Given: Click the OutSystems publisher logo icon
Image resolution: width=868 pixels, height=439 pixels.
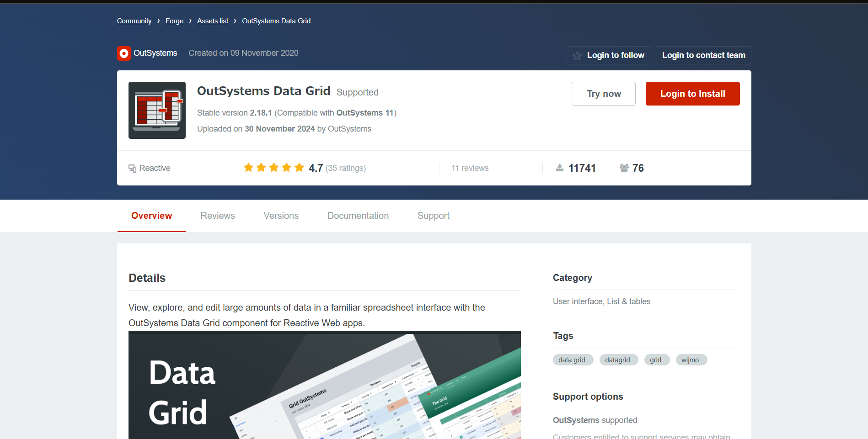Looking at the screenshot, I should click(x=123, y=53).
